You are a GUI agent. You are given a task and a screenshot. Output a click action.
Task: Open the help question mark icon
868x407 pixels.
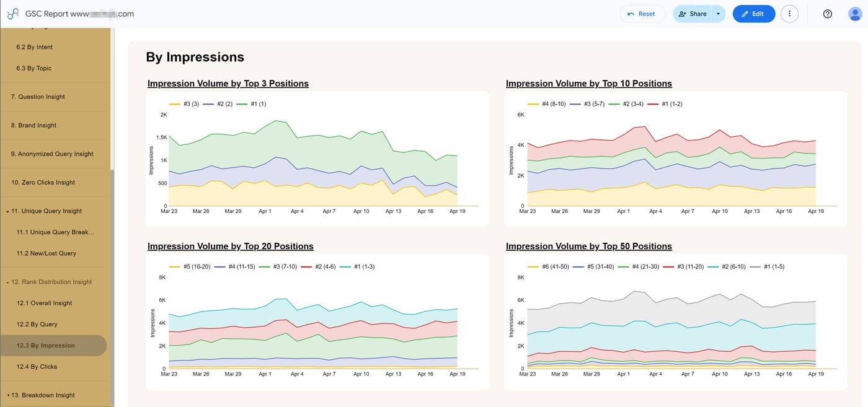click(x=828, y=14)
